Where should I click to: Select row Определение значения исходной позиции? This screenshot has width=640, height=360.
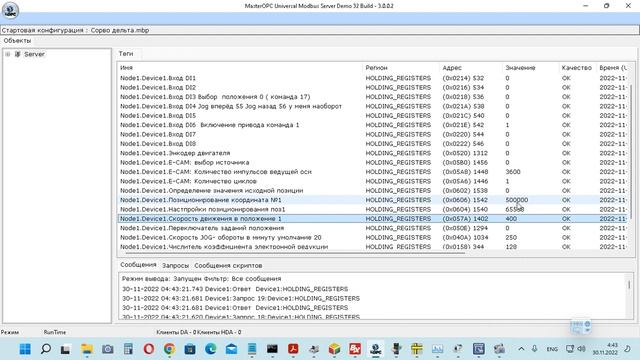pos(373,191)
